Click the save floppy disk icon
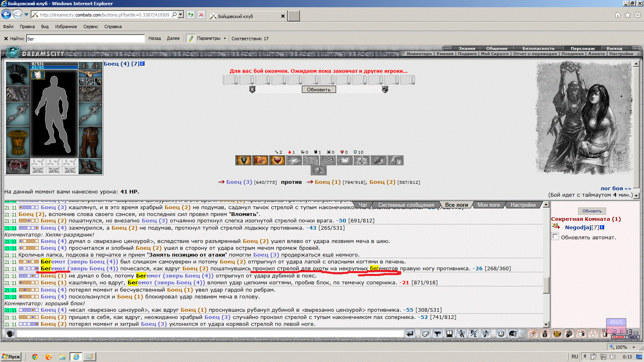The height and width of the screenshot is (362, 644). pyautogui.click(x=450, y=333)
